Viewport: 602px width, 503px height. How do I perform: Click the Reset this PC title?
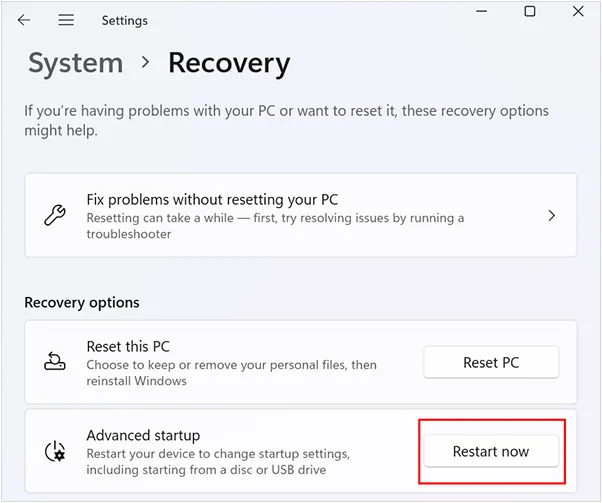[x=128, y=346]
